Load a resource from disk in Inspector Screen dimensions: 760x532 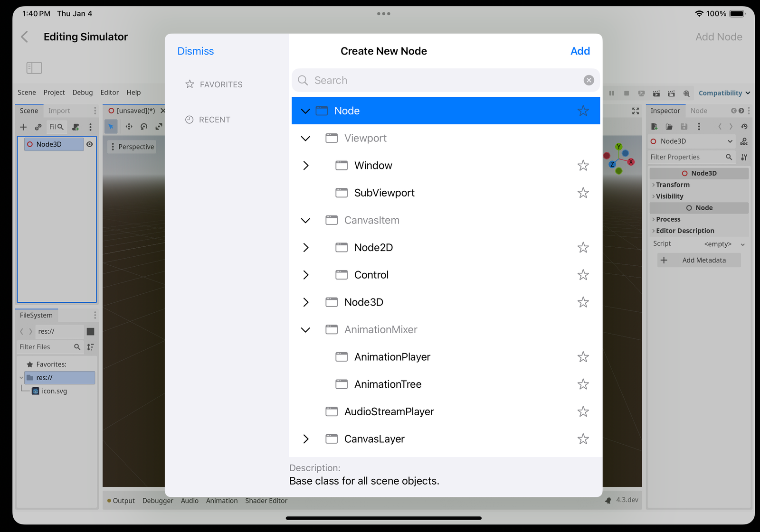[669, 127]
